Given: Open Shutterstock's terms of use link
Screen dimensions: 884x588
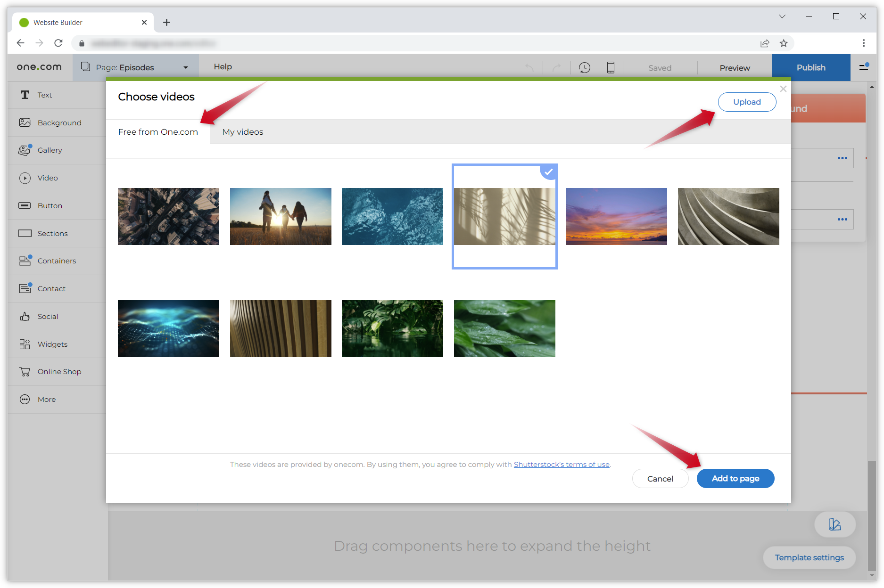Looking at the screenshot, I should click(x=561, y=465).
